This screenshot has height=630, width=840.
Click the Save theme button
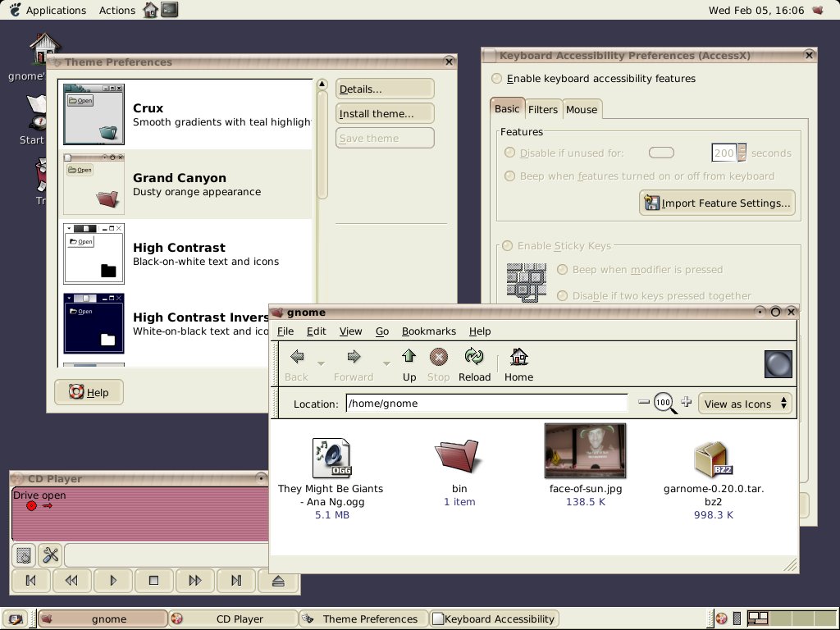point(385,138)
